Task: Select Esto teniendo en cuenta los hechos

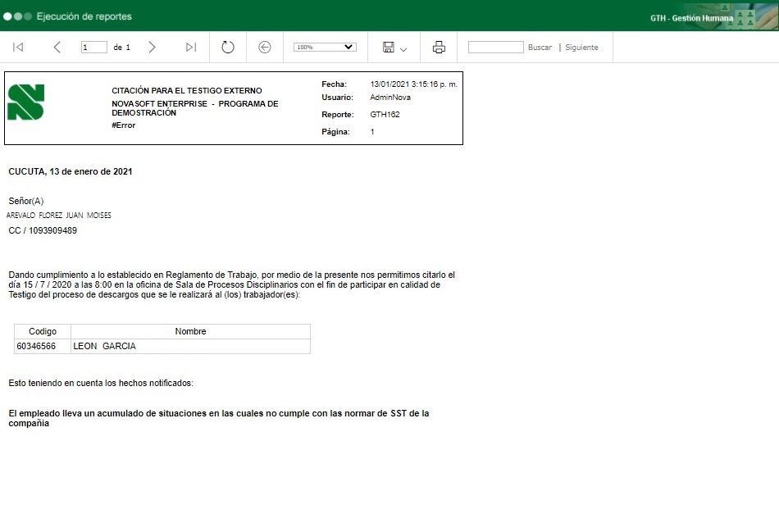Action: (x=101, y=383)
